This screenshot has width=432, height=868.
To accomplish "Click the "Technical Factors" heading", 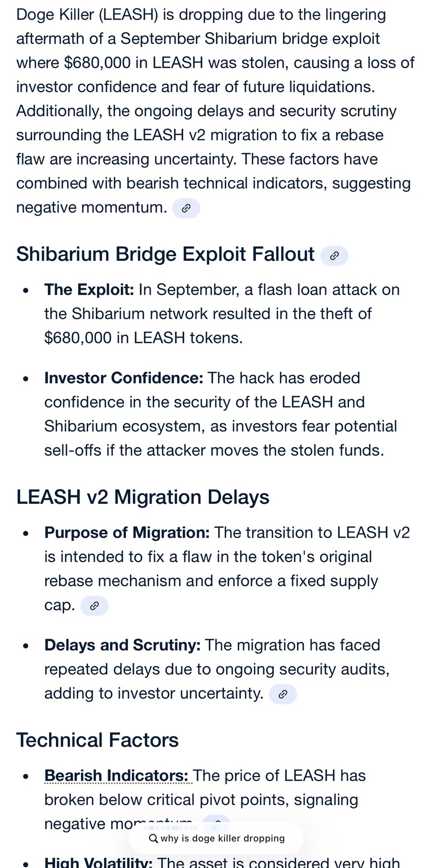I will [x=97, y=740].
